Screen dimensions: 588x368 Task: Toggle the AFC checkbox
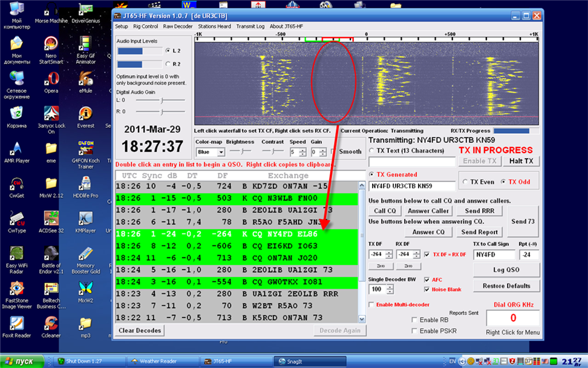428,280
